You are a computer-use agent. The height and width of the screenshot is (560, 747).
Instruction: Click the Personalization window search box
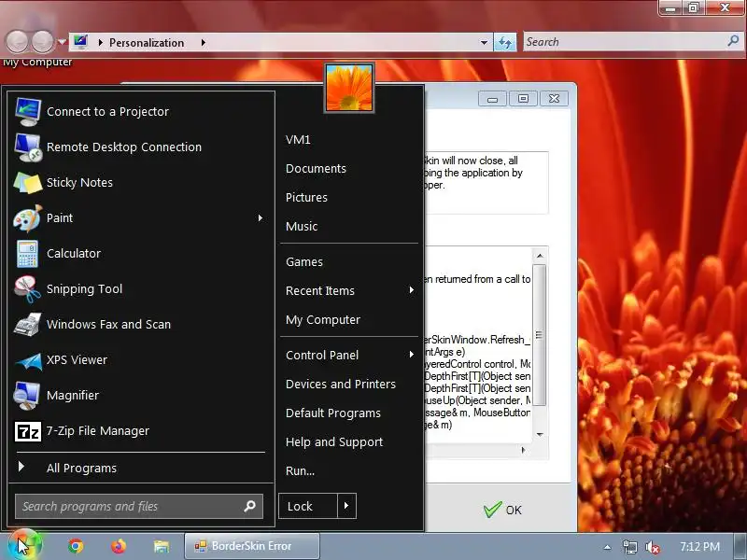click(632, 42)
